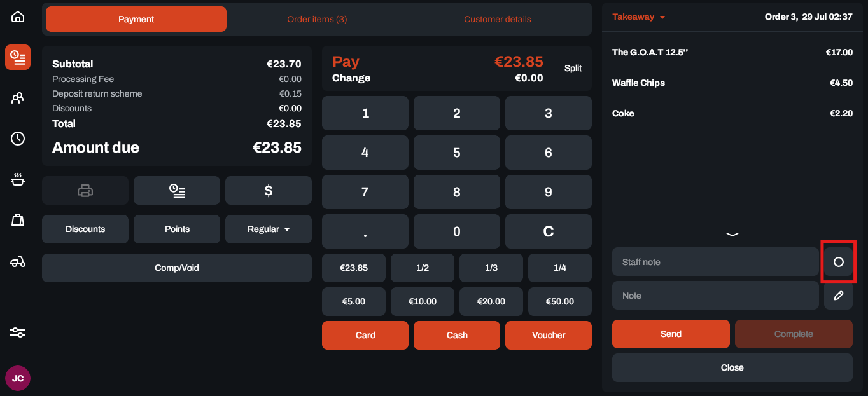Select the €20.00 quick amount
This screenshot has width=868, height=396.
[491, 301]
